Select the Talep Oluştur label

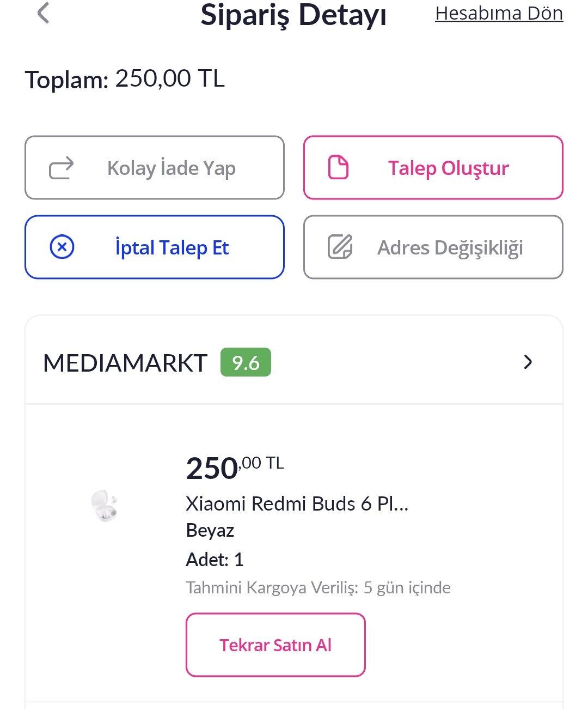pyautogui.click(x=448, y=168)
